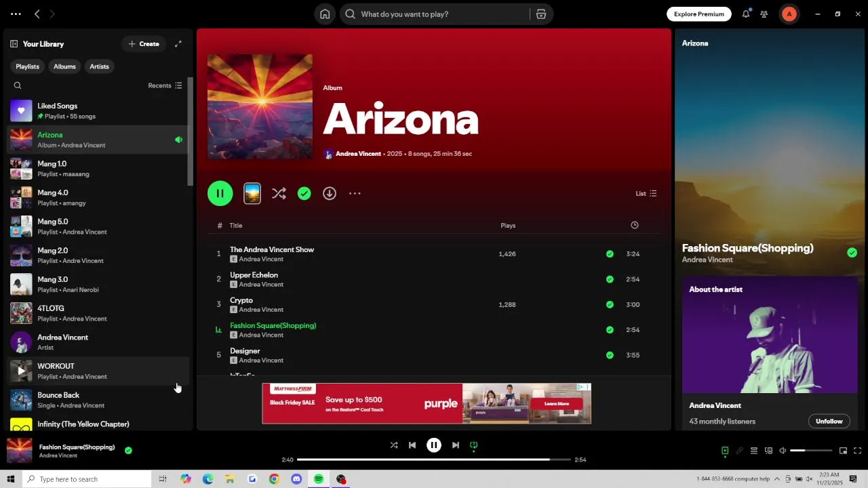Click the Explore Premium button
The image size is (868, 488).
699,14
